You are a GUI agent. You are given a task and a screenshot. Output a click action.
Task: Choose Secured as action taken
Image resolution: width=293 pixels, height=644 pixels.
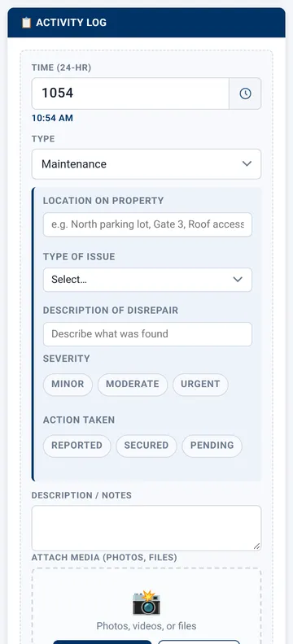146,446
